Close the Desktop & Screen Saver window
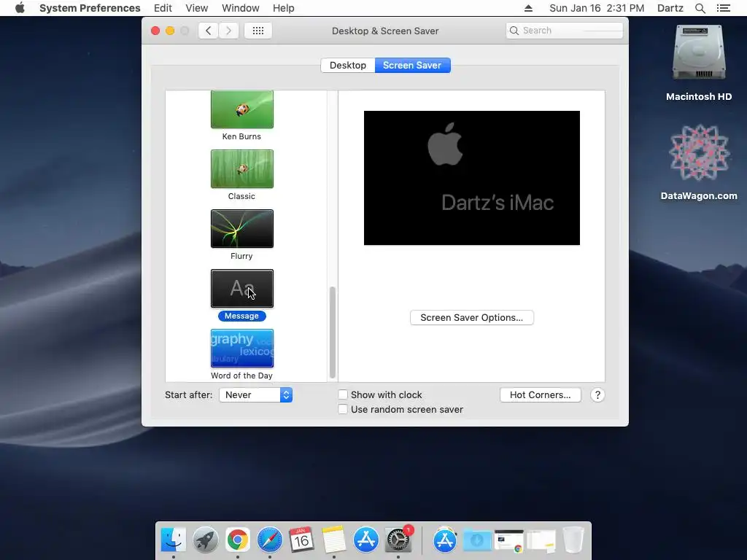 [x=155, y=31]
